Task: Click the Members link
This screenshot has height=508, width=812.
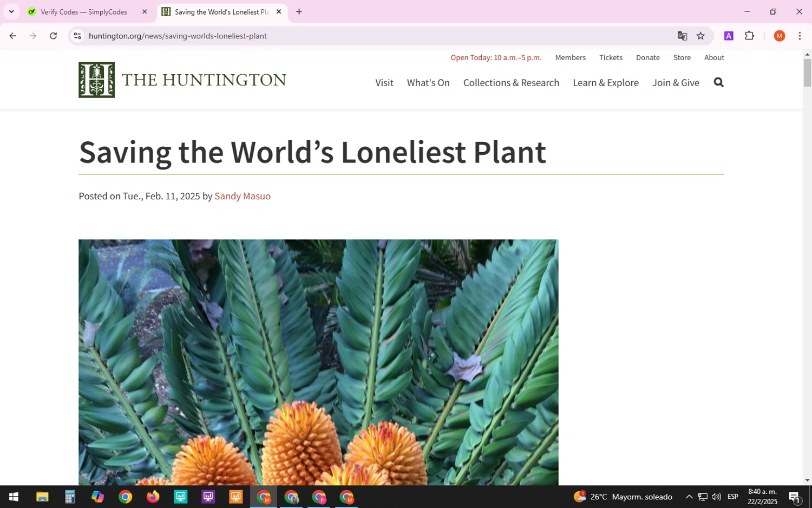Action: [570, 57]
